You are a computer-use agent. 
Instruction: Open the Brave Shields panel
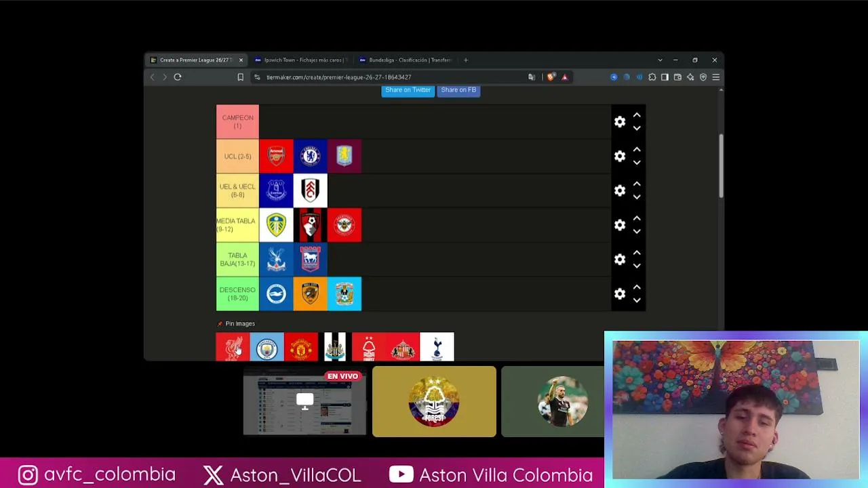[551, 77]
